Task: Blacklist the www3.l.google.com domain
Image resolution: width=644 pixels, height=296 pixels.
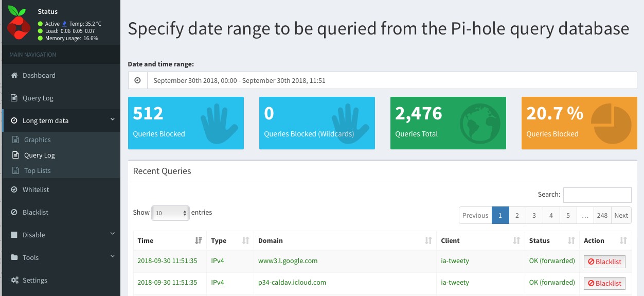Action: pyautogui.click(x=604, y=262)
